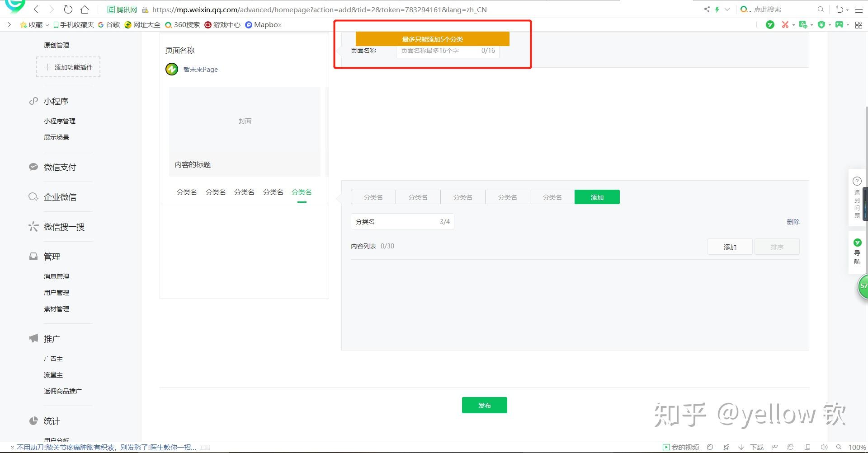Expand the address bar dropdown chevron

[727, 9]
